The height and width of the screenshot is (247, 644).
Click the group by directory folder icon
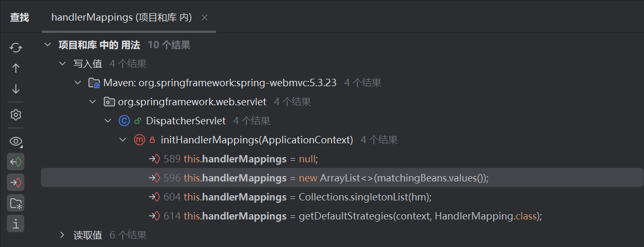coord(16,203)
